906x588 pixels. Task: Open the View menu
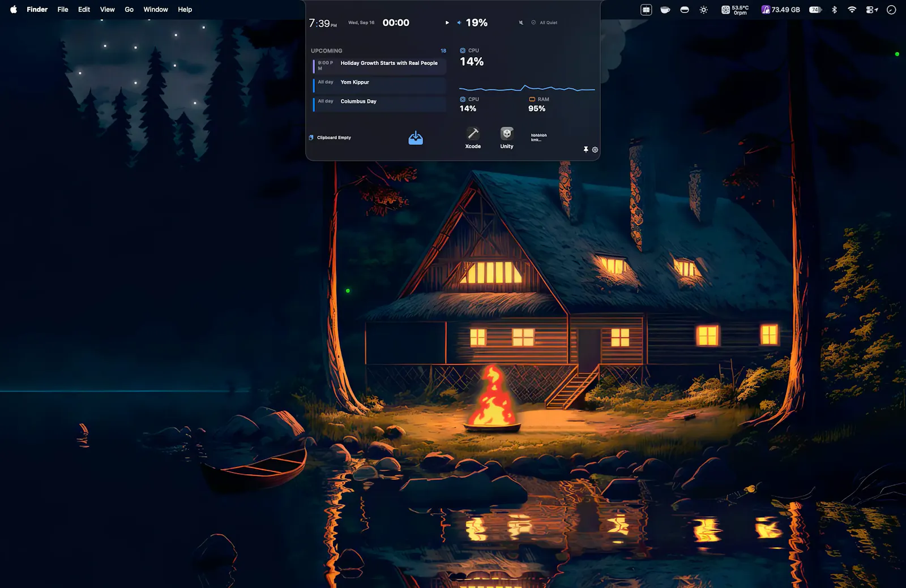[108, 10]
